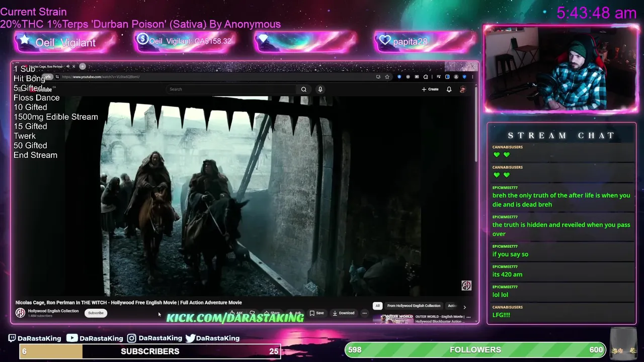Mute the tab via speaker icon

pos(68,66)
